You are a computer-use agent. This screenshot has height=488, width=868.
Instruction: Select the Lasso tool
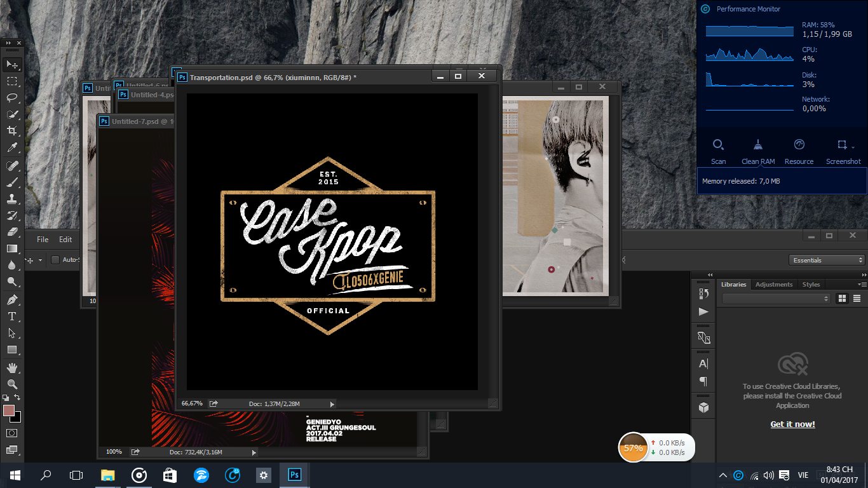click(12, 97)
